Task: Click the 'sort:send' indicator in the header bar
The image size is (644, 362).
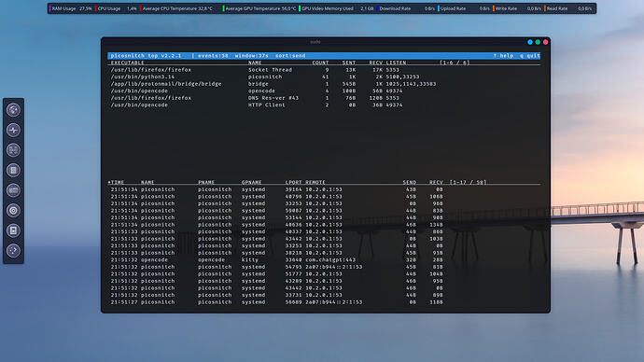Action: (x=290, y=56)
